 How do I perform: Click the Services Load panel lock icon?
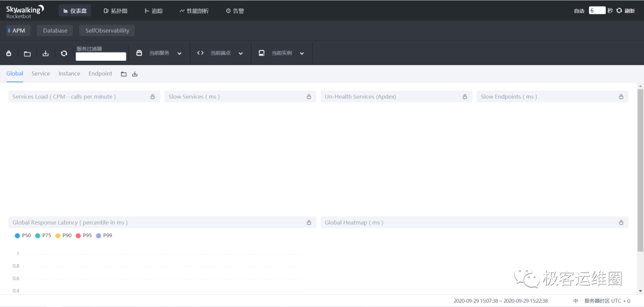(153, 97)
